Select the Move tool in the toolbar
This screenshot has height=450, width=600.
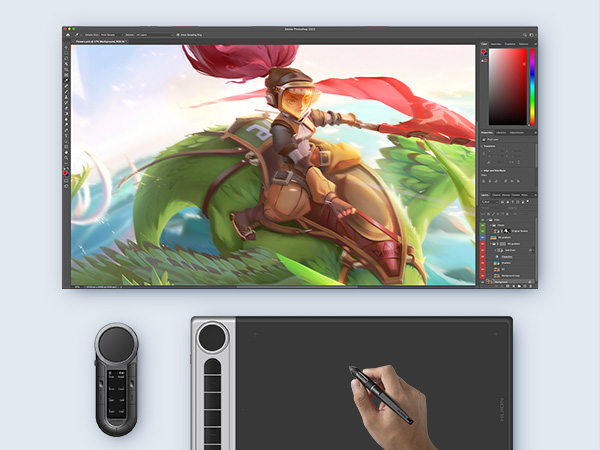tap(66, 48)
